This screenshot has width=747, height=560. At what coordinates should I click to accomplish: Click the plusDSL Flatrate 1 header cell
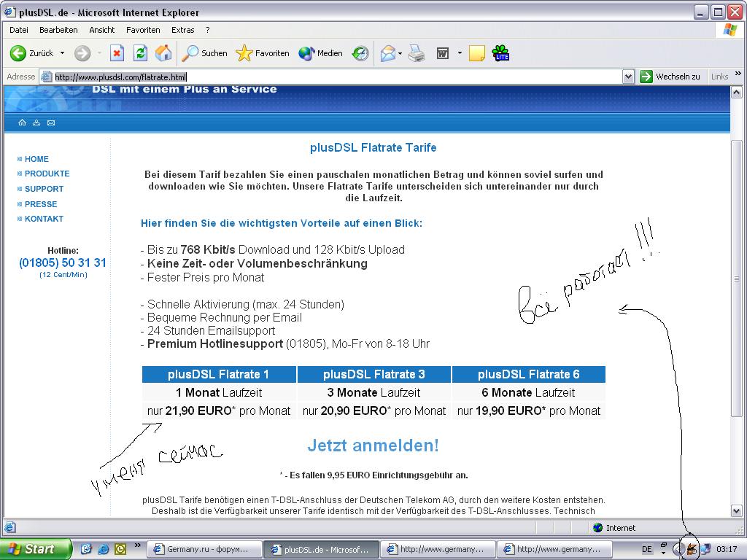coord(219,374)
